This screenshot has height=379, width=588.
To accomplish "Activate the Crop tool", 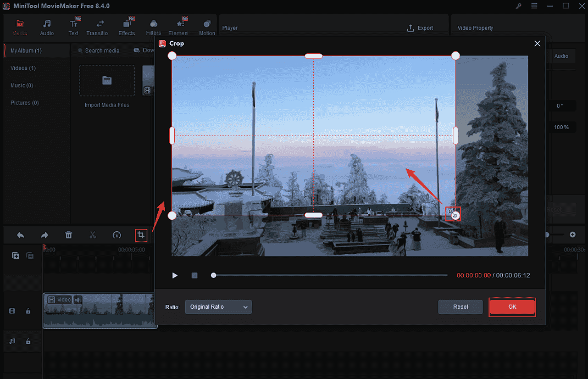I will click(141, 235).
